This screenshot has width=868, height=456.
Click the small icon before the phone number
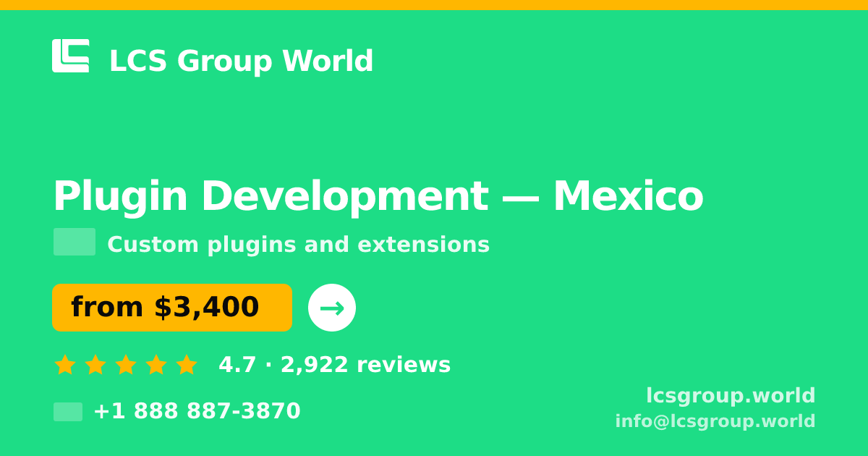[68, 412]
